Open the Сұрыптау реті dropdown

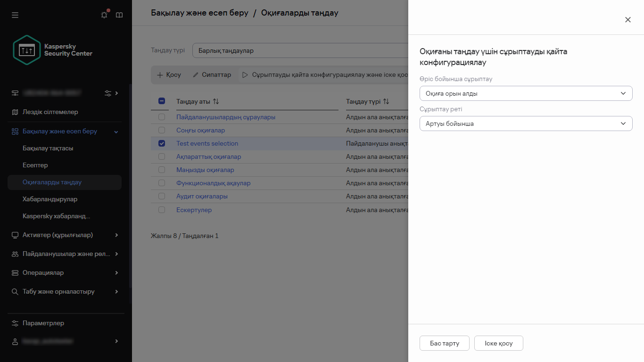(526, 123)
